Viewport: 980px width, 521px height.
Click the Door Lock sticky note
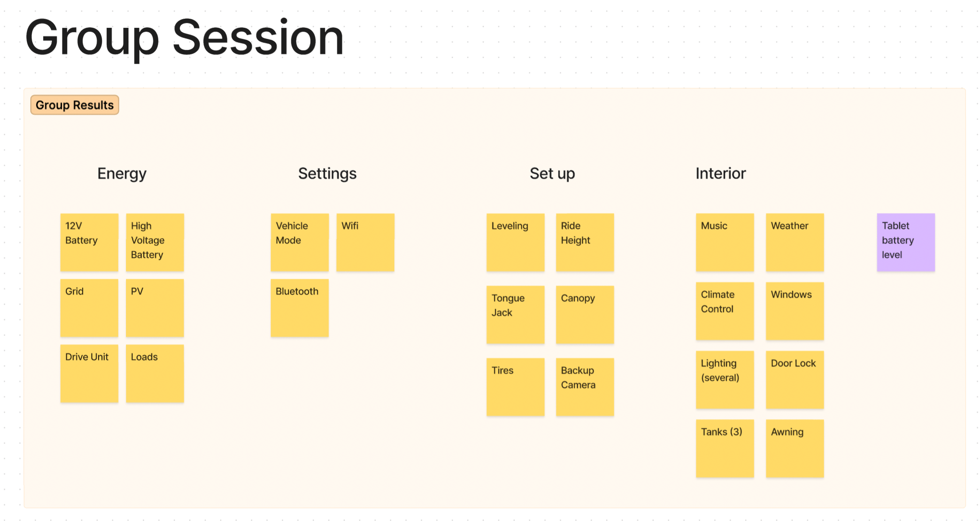794,380
